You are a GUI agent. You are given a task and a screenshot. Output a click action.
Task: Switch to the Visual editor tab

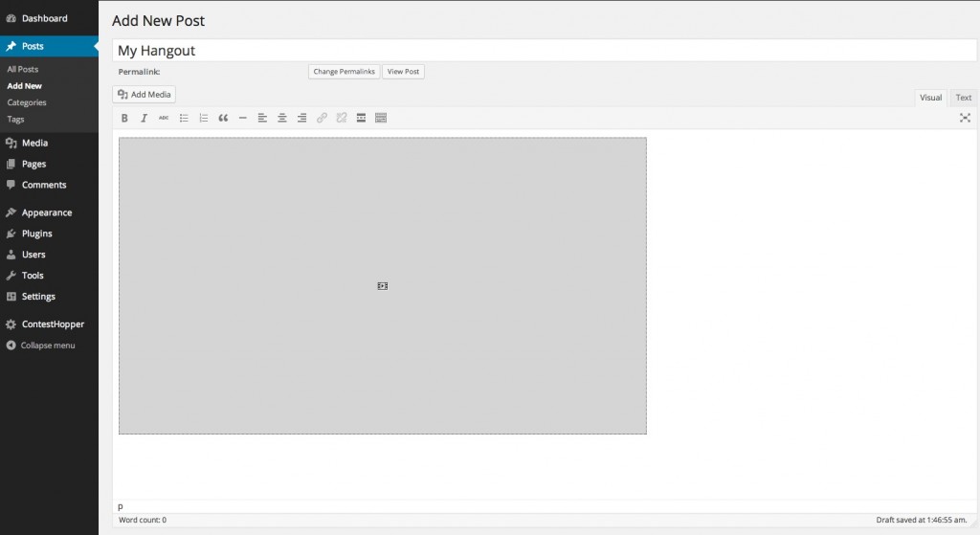(x=930, y=98)
